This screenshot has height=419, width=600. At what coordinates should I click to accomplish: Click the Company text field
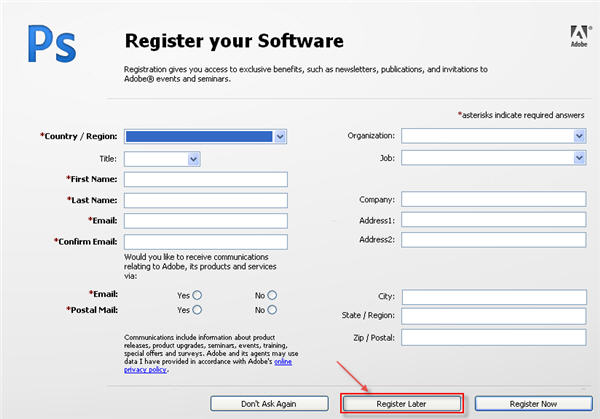(x=494, y=199)
